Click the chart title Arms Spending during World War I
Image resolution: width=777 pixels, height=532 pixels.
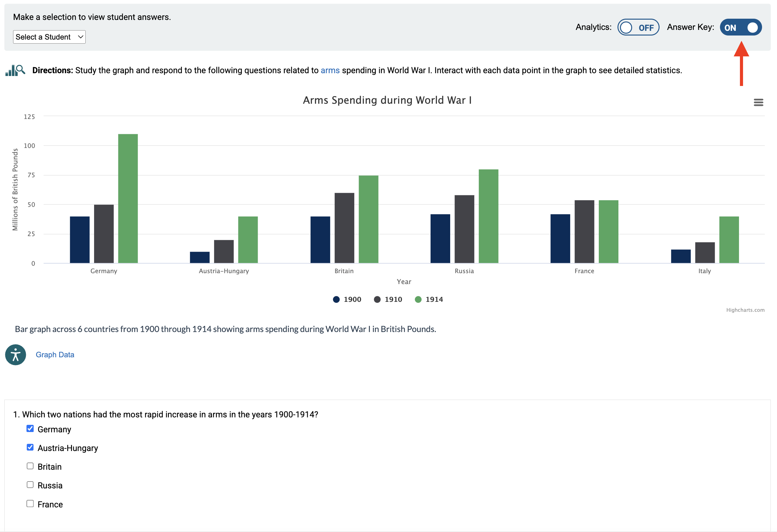(x=387, y=100)
